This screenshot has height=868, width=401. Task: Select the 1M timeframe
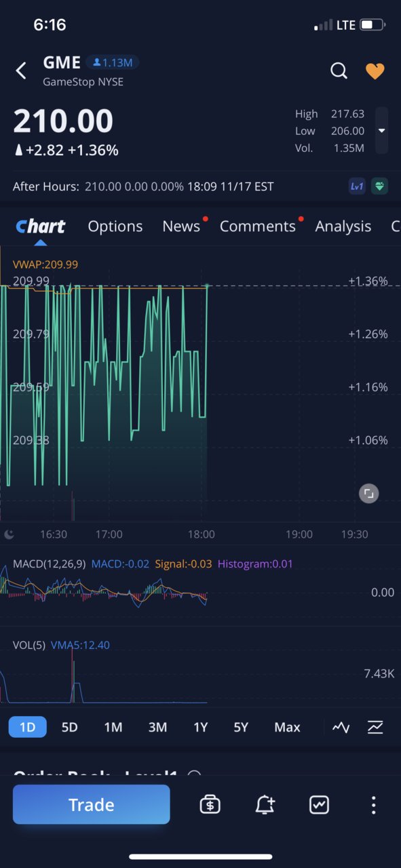point(113,727)
